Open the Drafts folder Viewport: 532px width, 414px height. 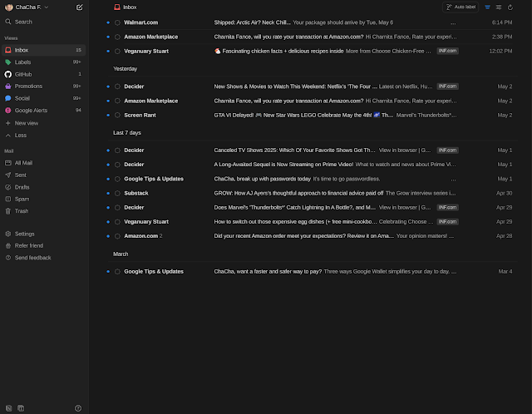(43, 187)
